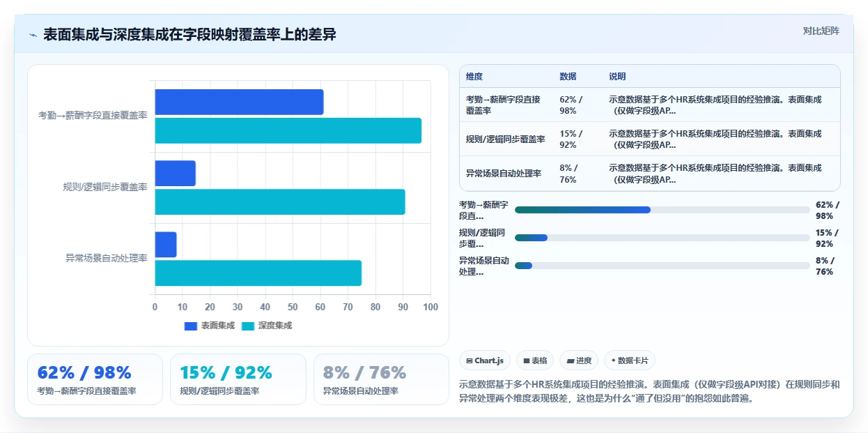This screenshot has height=433, width=868.
Task: Click 深度集成 bar for 规则/逻辑同步覆盖率
Action: click(x=279, y=202)
